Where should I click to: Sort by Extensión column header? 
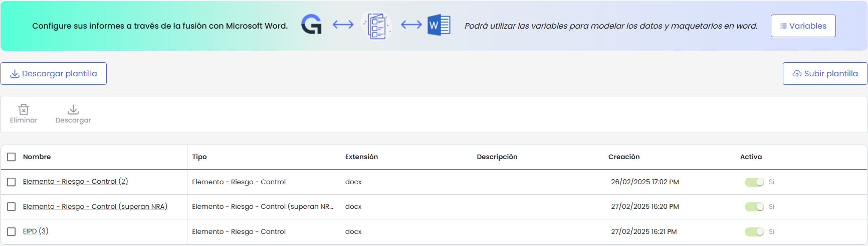click(361, 157)
